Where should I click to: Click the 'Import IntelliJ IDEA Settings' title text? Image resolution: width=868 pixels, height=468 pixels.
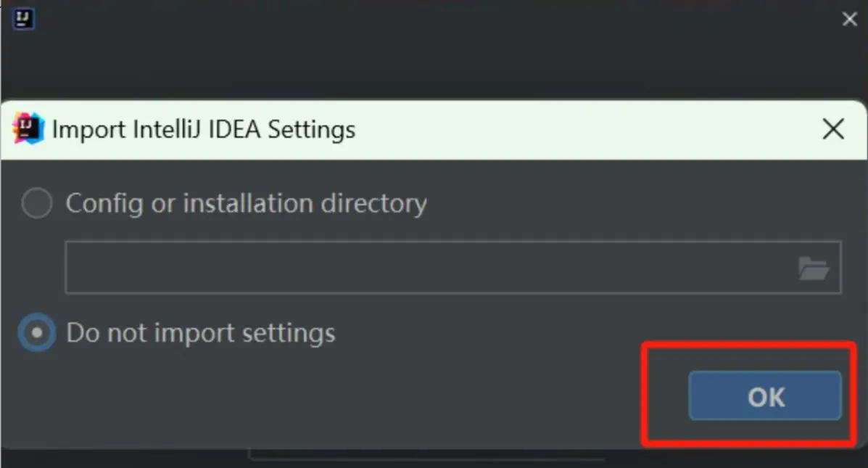pyautogui.click(x=204, y=130)
